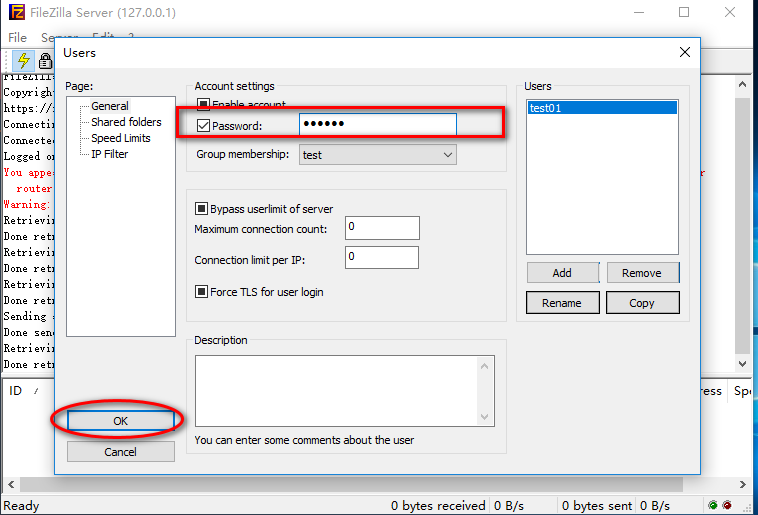Select the General page
This screenshot has width=758, height=515.
[110, 106]
